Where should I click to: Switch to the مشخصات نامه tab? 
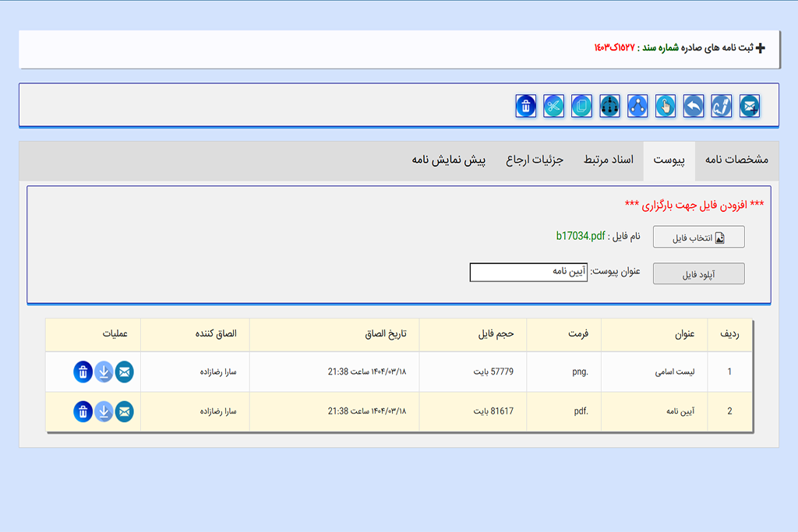(x=736, y=160)
